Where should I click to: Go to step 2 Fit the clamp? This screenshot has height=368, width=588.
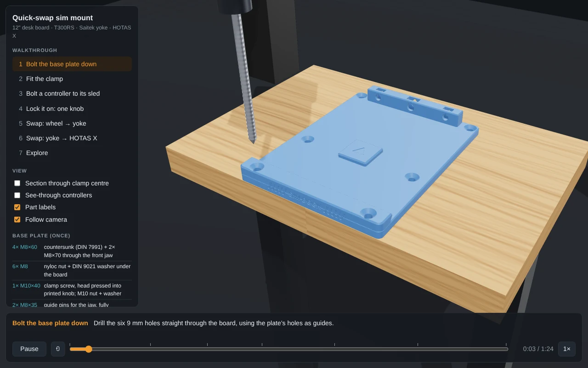(72, 79)
